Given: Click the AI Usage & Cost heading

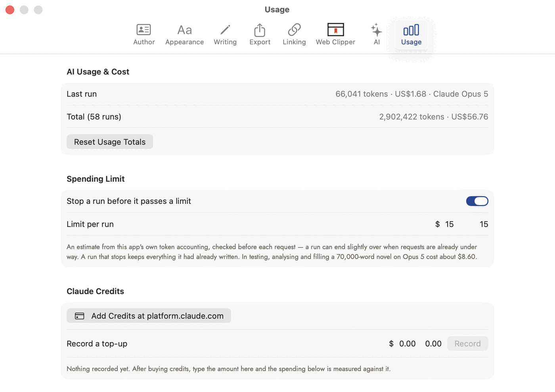Looking at the screenshot, I should pyautogui.click(x=98, y=72).
